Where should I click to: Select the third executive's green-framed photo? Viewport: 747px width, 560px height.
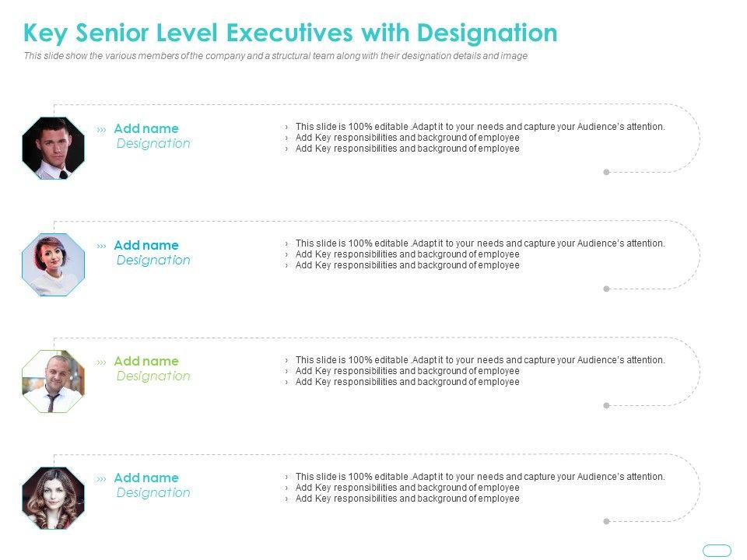54,381
